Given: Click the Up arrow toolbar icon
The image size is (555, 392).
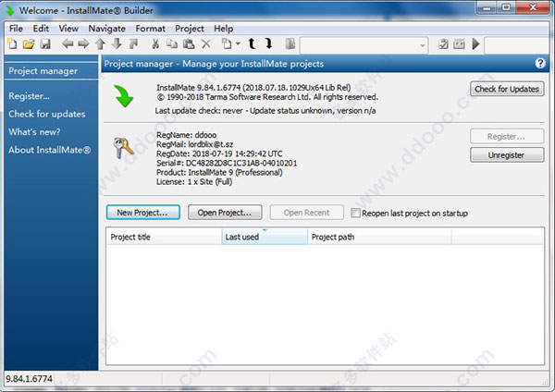Looking at the screenshot, I should (x=100, y=44).
